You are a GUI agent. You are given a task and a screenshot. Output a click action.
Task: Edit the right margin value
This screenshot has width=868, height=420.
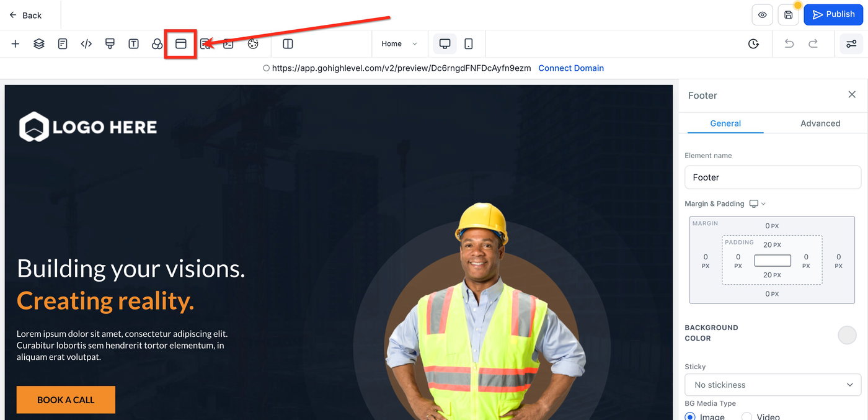click(838, 261)
